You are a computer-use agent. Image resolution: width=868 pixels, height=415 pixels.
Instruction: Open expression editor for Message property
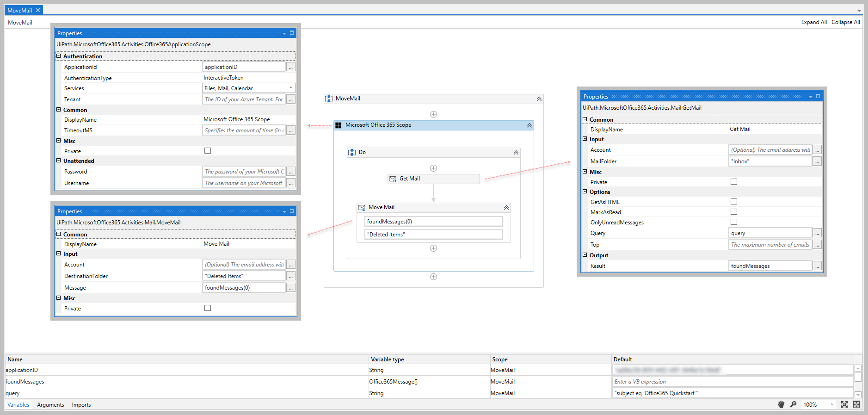291,288
